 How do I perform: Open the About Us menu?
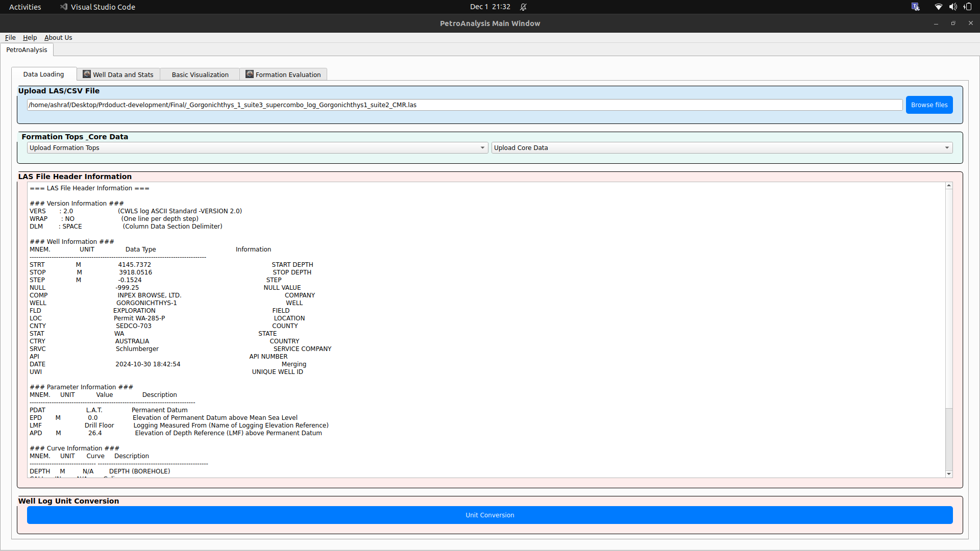pos(58,38)
